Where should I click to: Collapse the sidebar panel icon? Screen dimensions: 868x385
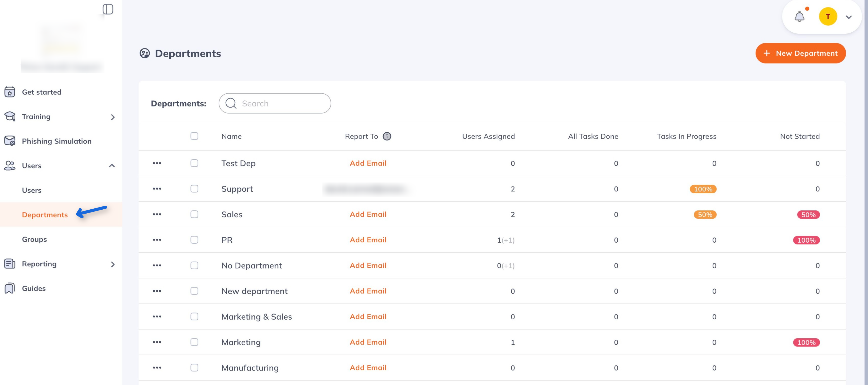(108, 9)
